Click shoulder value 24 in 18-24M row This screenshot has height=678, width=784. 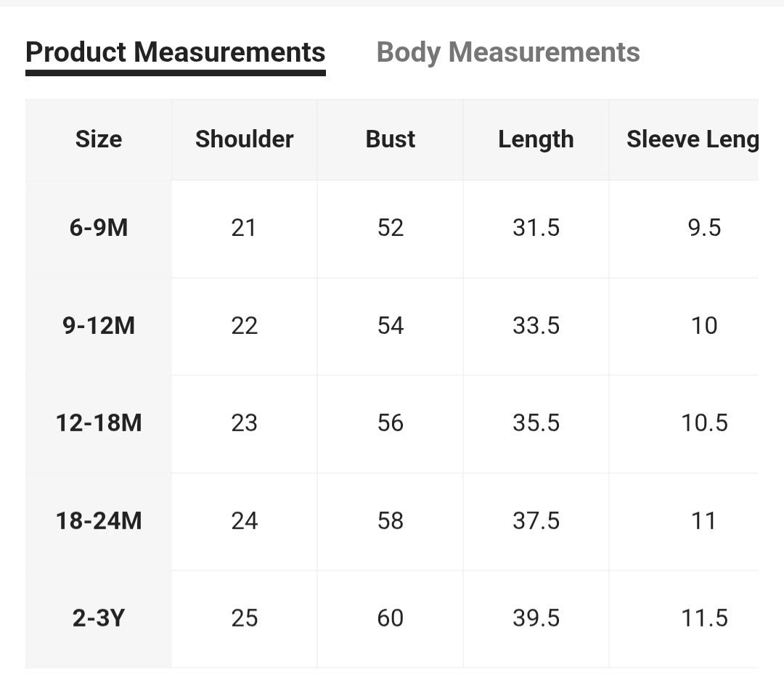pyautogui.click(x=244, y=520)
